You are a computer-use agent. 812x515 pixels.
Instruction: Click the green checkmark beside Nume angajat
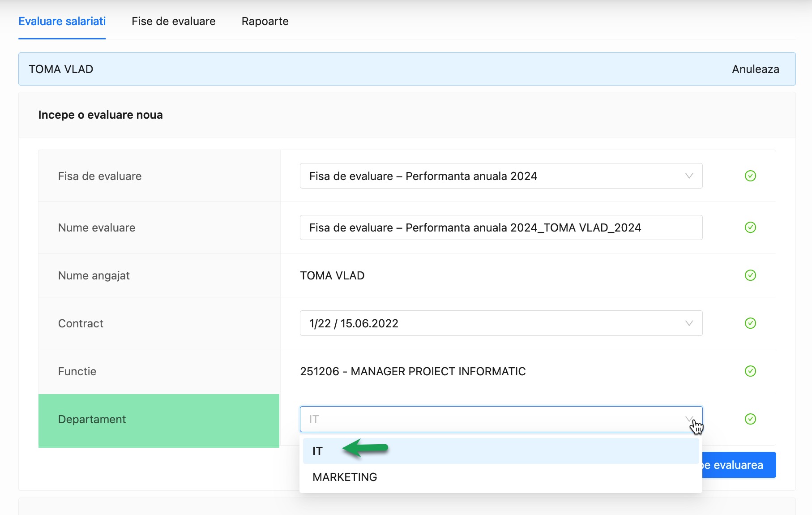pyautogui.click(x=750, y=275)
